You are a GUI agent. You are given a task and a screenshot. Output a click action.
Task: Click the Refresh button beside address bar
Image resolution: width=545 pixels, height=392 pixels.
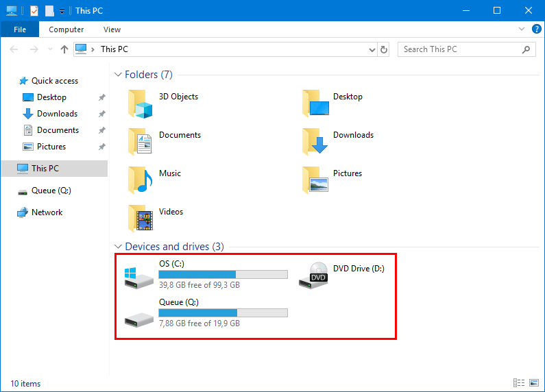(x=384, y=49)
